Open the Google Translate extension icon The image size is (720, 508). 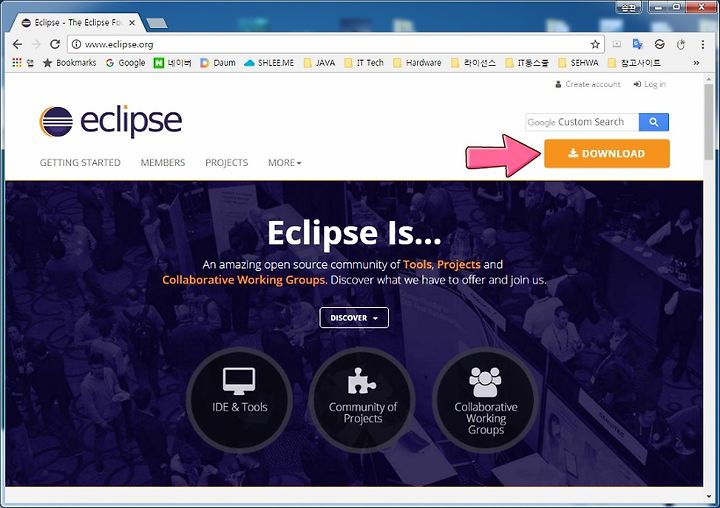(x=637, y=44)
